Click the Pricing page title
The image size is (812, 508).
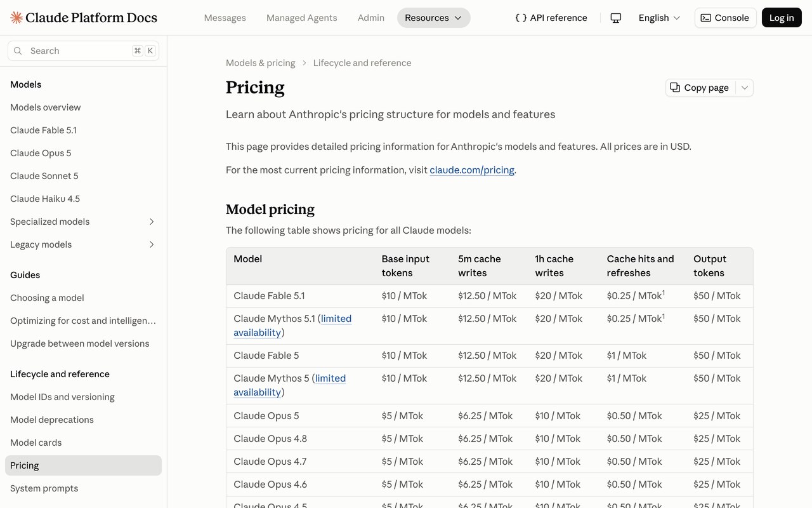(x=255, y=88)
